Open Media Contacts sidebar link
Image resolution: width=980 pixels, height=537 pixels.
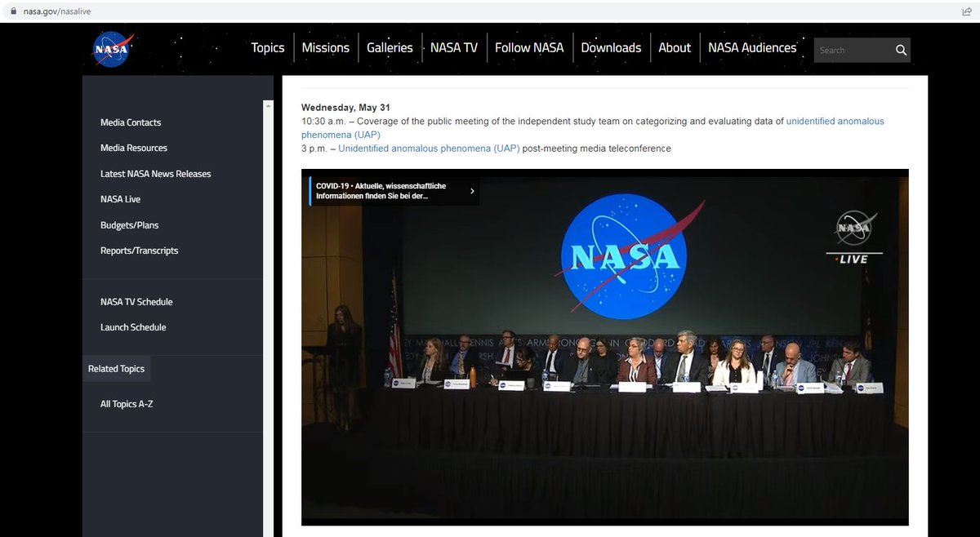point(131,122)
